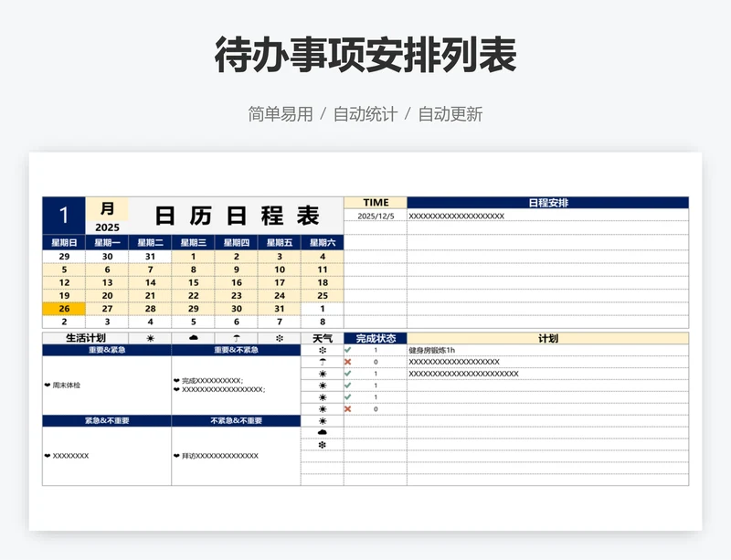Select calendar date 25

pos(323,296)
